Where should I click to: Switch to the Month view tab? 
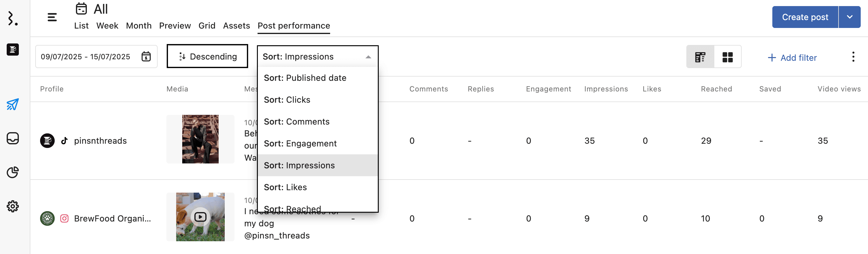pos(138,25)
